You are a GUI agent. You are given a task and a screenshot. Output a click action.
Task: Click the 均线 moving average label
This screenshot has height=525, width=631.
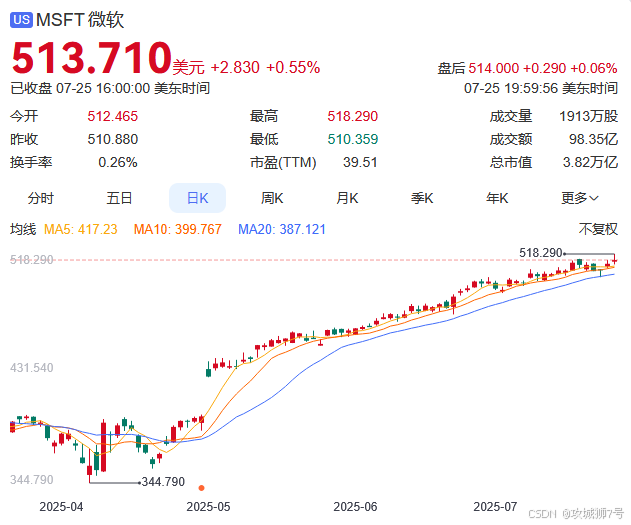[23, 229]
